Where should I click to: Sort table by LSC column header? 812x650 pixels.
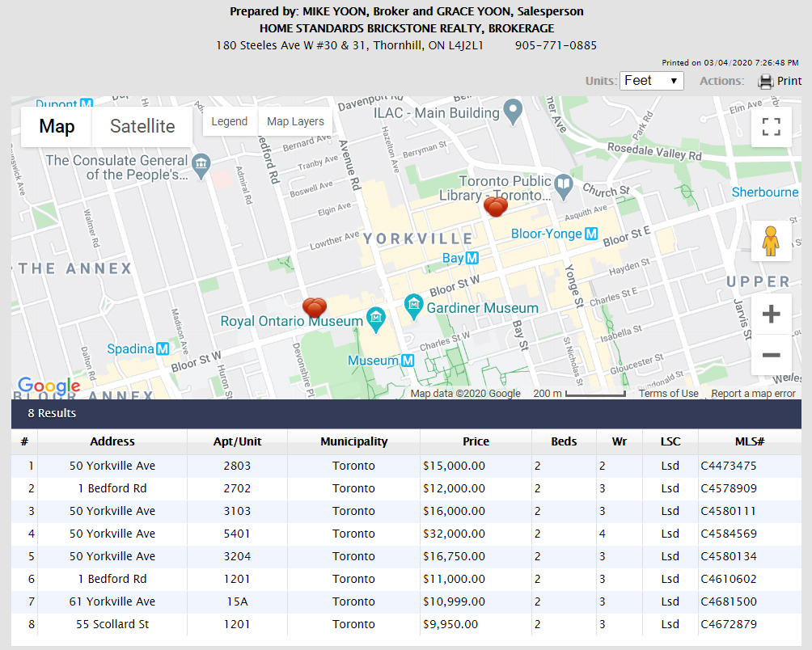click(670, 441)
